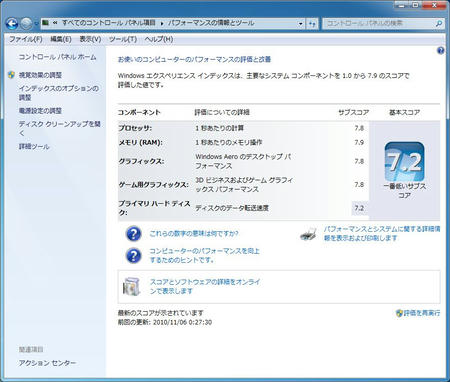Click the forward navigation arrow button
The width and height of the screenshot is (450, 382).
click(26, 24)
